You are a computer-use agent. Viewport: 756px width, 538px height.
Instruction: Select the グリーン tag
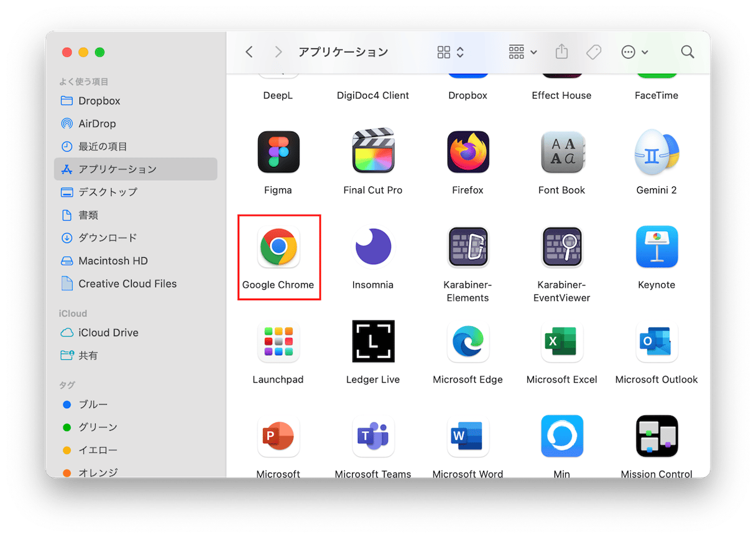(136, 427)
